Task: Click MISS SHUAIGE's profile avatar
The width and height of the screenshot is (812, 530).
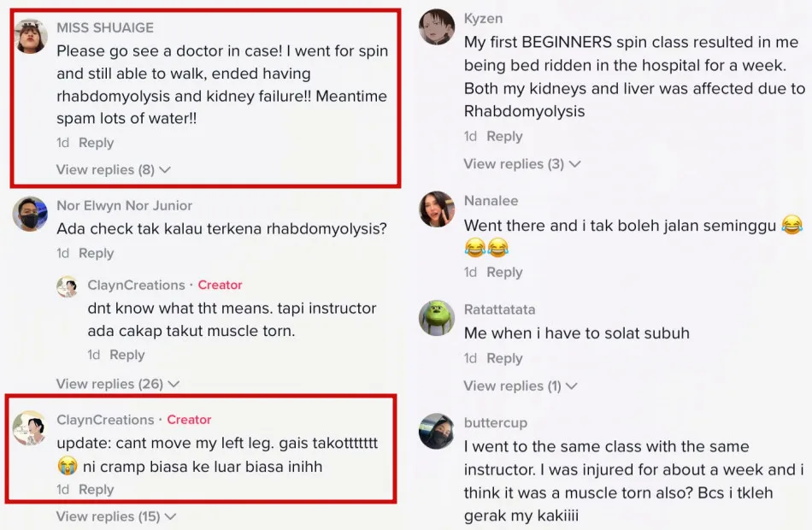Action: 31,36
